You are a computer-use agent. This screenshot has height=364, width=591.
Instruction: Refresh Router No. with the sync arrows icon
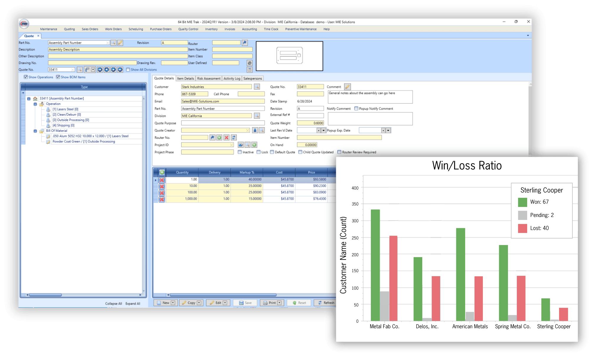234,138
